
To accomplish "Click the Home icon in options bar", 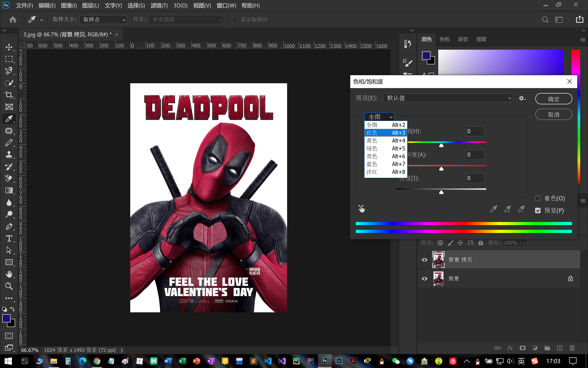I will click(13, 20).
